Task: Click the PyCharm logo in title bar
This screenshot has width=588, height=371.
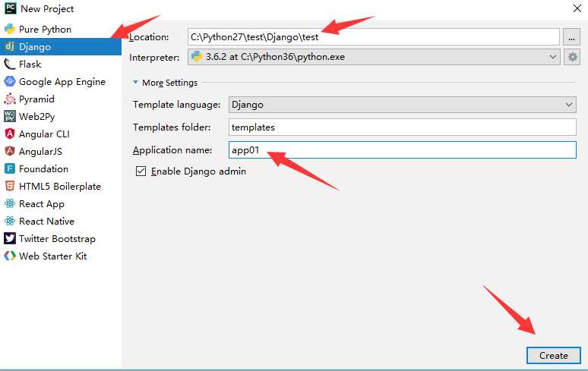Action: (10, 8)
